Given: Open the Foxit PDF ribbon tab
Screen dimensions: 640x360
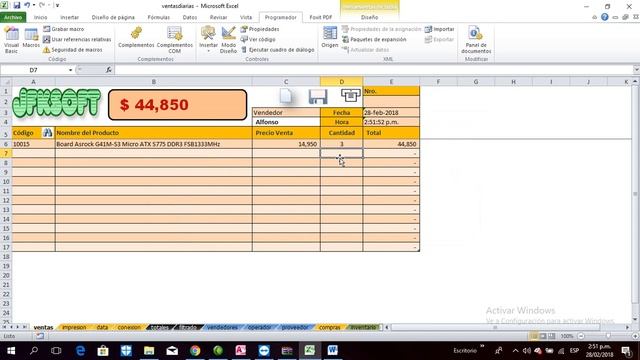Looking at the screenshot, I should pos(321,17).
